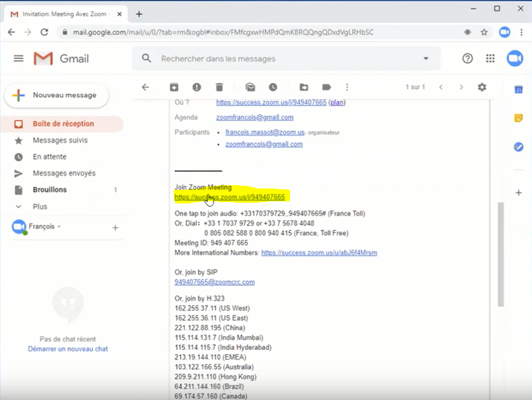Screen dimensions: 532x400
Task: Open search options dropdown arrow
Action: (426, 58)
